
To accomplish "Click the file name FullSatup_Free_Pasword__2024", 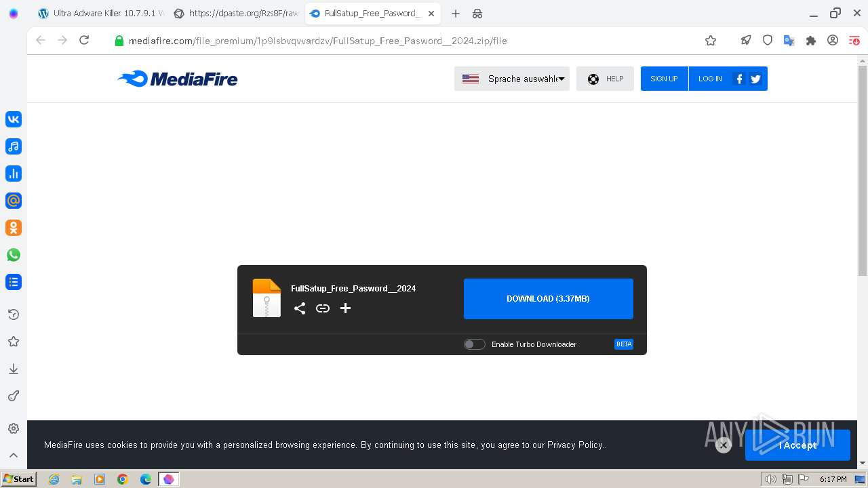I will tap(353, 289).
